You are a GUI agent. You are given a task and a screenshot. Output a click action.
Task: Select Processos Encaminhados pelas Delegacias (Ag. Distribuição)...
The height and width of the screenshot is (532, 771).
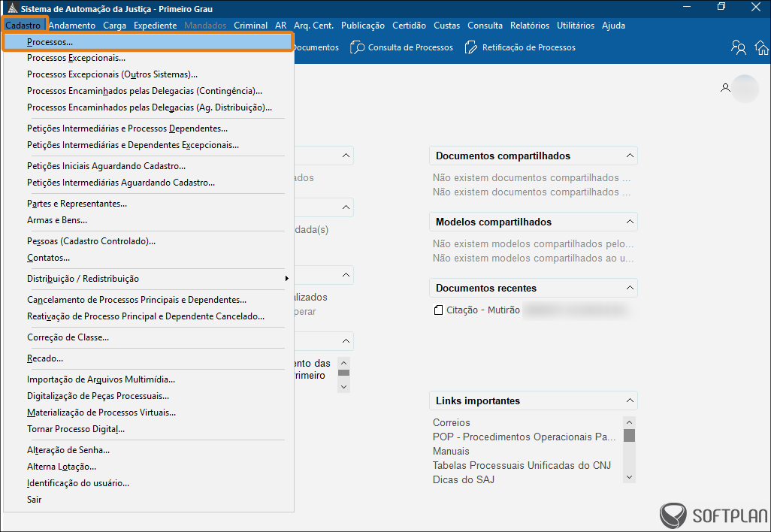[x=148, y=107]
